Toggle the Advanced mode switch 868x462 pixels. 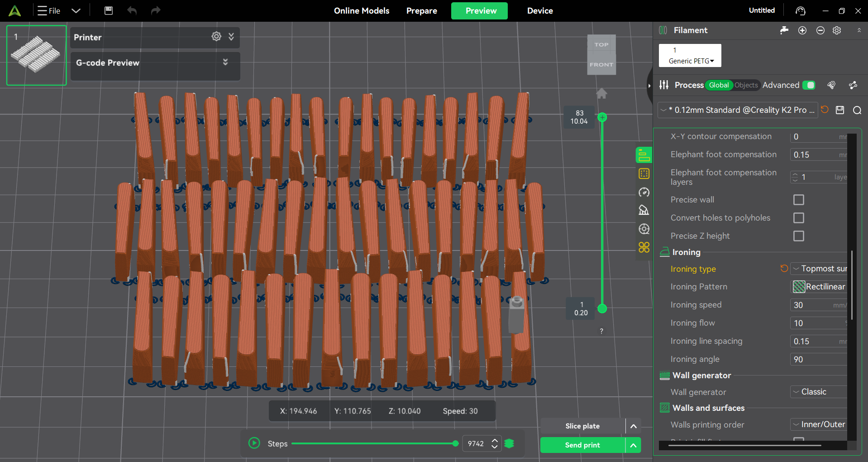pyautogui.click(x=809, y=85)
